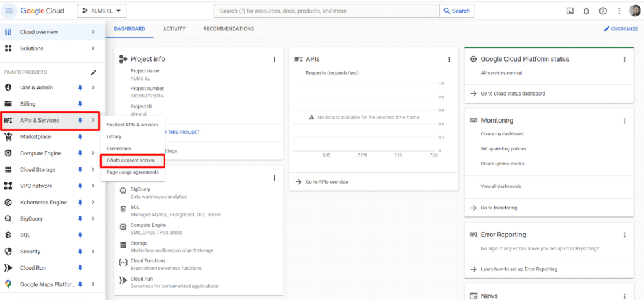Open Resources card three-dot menu
Screen dimensions: 644x300
(275, 178)
